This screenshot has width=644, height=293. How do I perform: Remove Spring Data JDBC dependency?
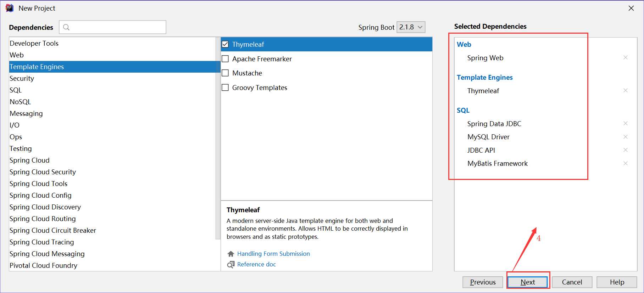point(626,123)
